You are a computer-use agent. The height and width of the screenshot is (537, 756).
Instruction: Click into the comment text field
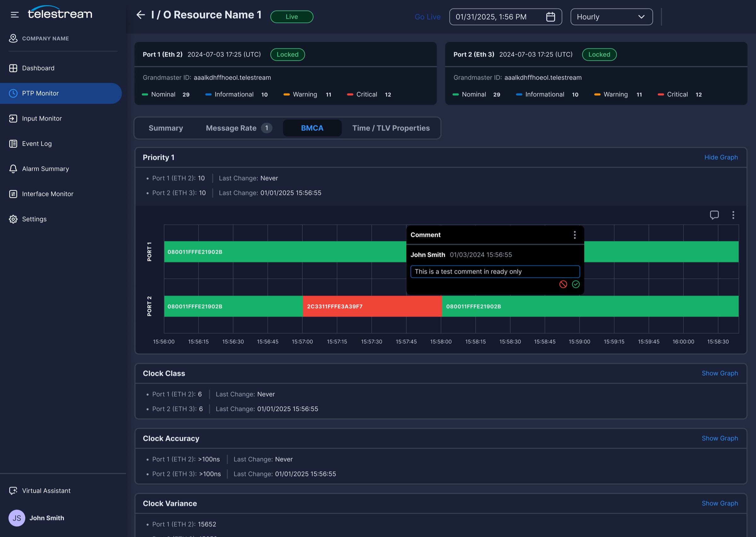(x=495, y=272)
